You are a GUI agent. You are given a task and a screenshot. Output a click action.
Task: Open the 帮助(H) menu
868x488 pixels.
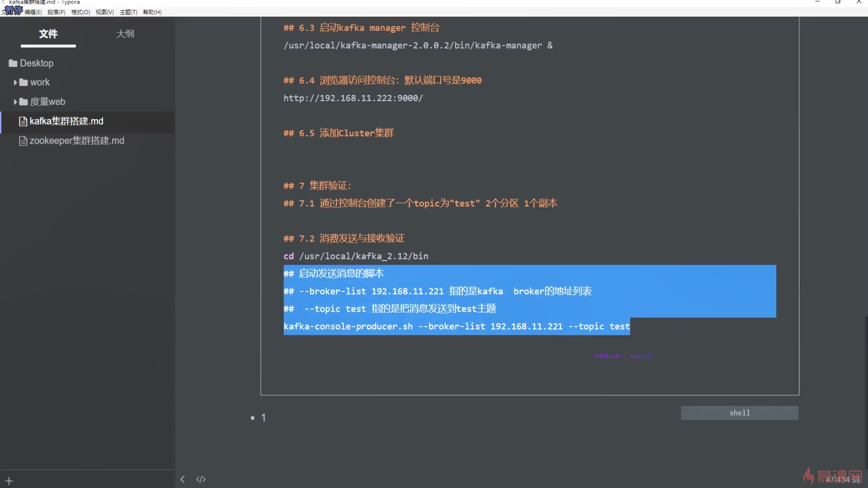[152, 12]
